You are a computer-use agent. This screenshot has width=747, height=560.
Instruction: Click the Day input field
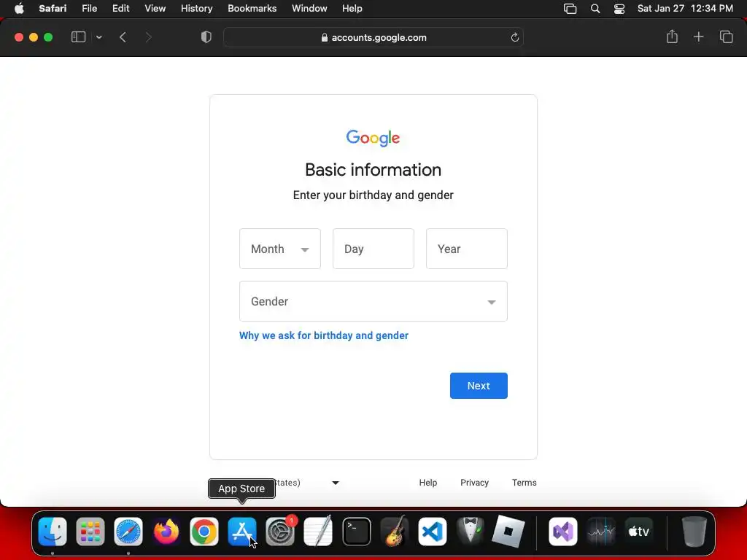(x=373, y=249)
